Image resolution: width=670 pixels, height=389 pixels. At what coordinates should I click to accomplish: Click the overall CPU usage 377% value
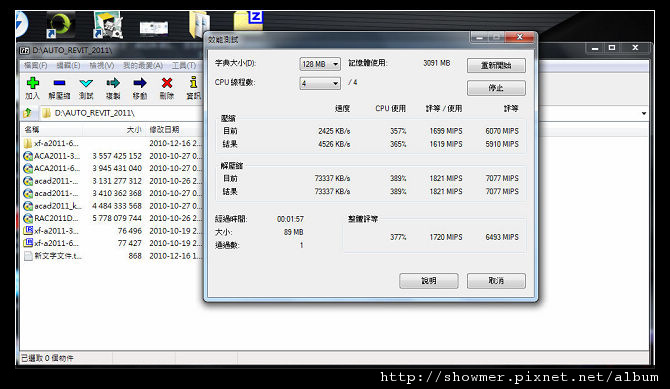point(398,237)
